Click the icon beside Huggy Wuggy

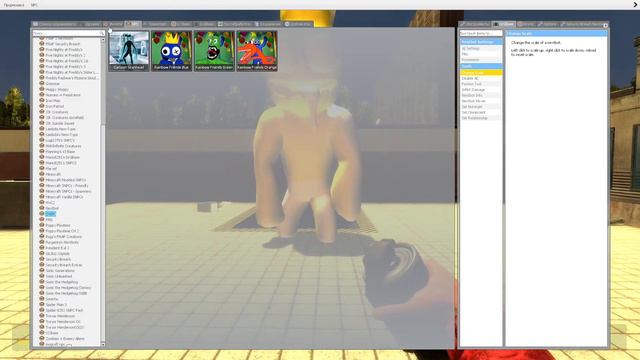tap(42, 89)
